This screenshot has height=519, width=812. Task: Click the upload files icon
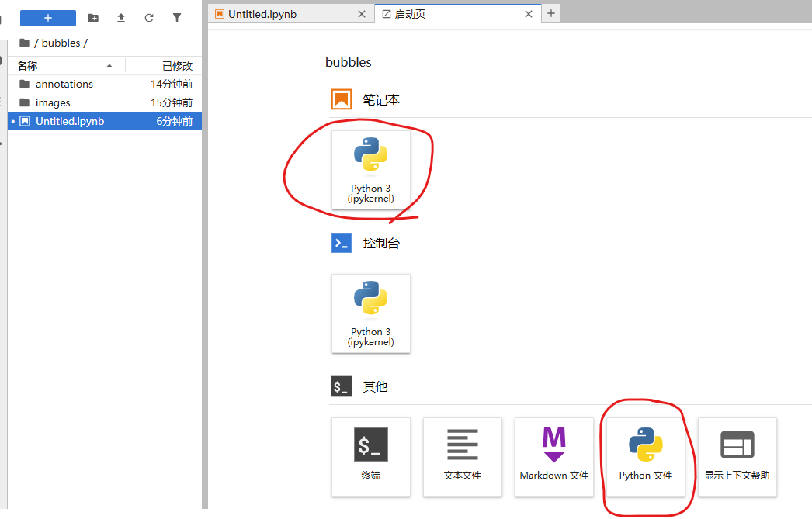121,18
